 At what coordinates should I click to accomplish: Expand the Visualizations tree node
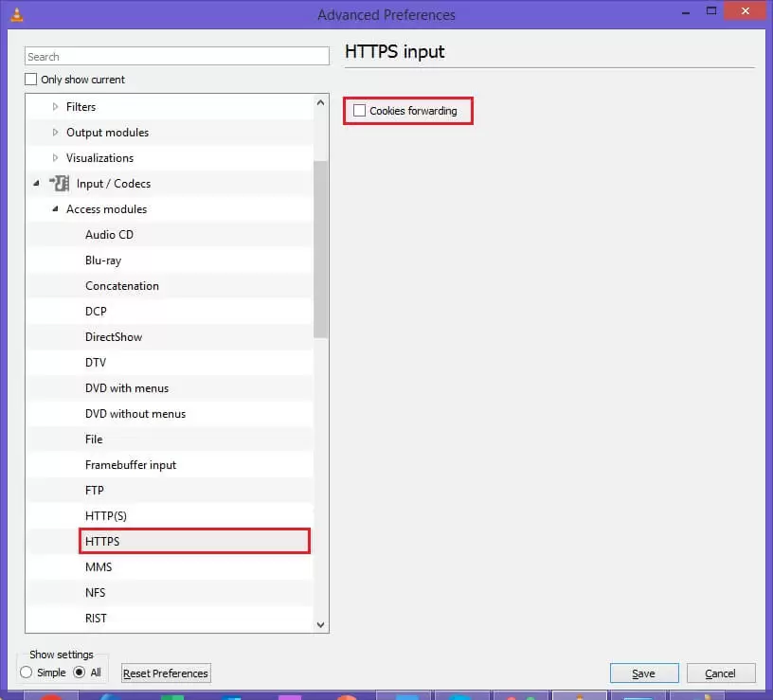click(x=55, y=158)
